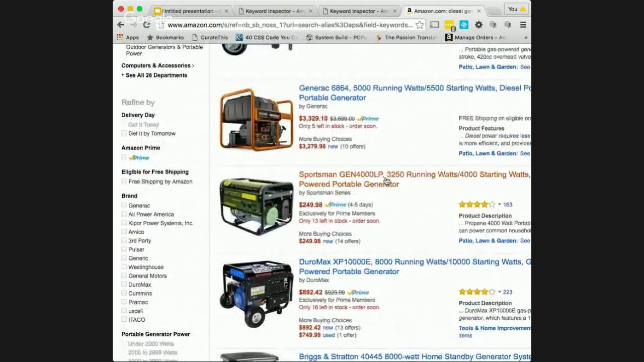Enable the Amazon Prime filter checkbox

click(124, 158)
